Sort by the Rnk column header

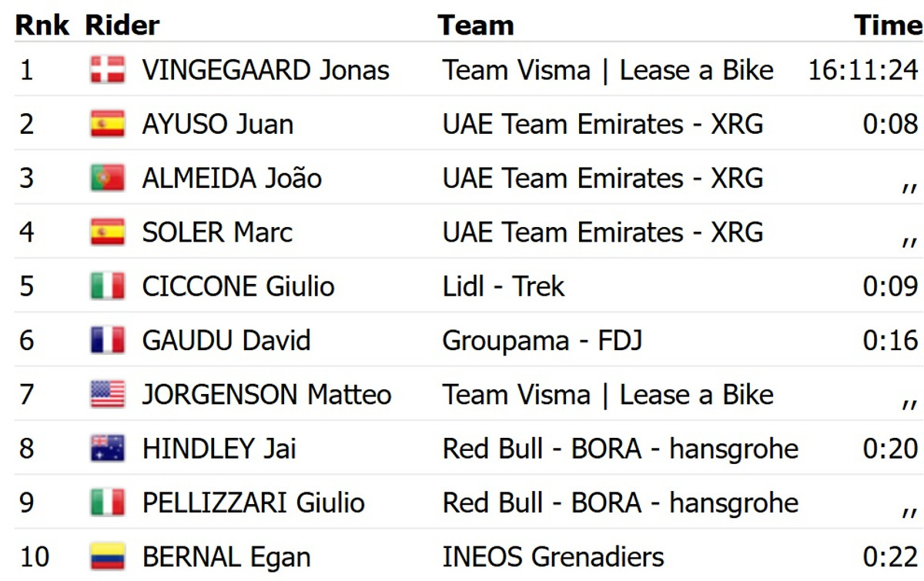pos(42,25)
